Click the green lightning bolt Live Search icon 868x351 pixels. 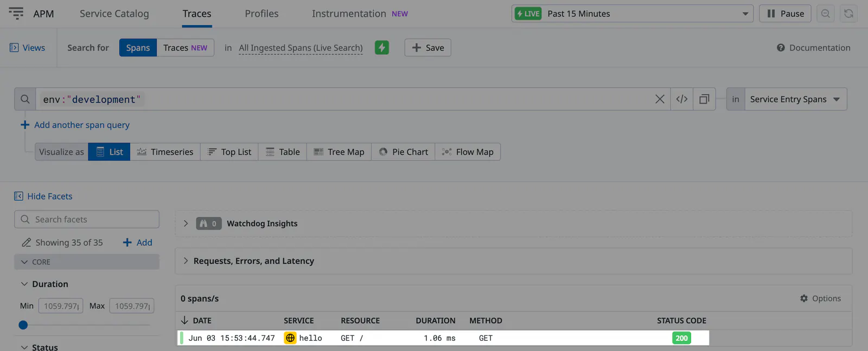click(382, 48)
